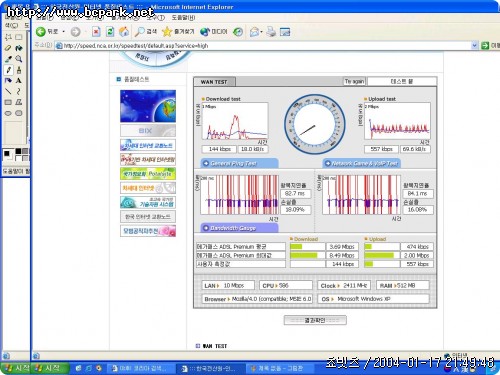
Task: Click the General Ping Test header
Action: pyautogui.click(x=239, y=163)
